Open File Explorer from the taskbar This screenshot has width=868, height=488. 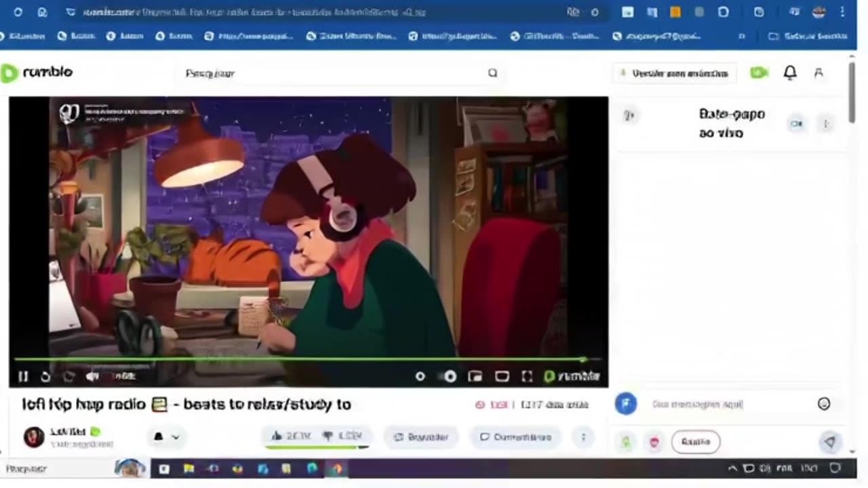[189, 468]
